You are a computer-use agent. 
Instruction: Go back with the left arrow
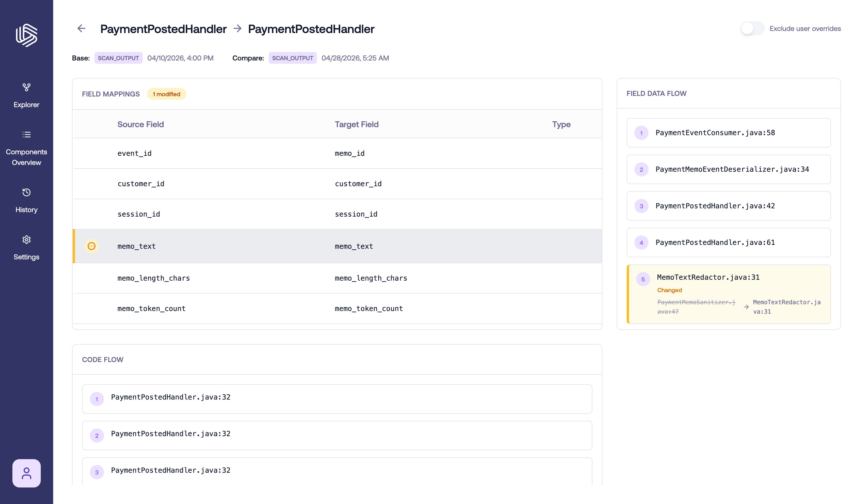pyautogui.click(x=81, y=28)
